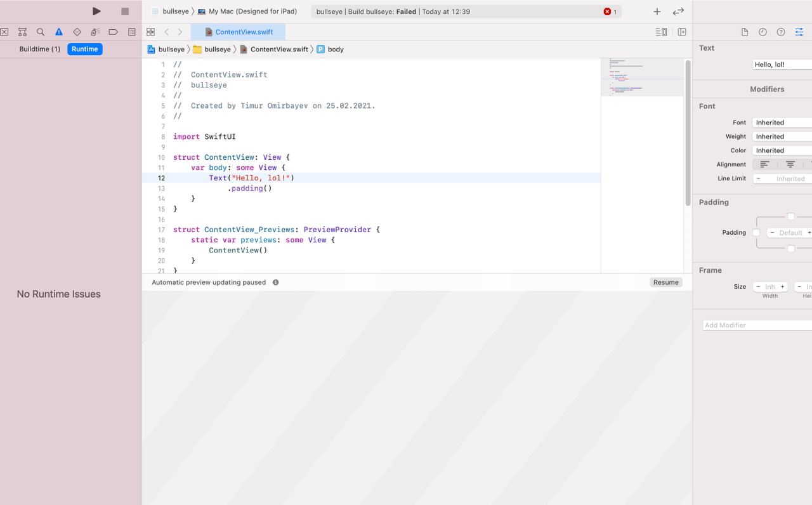Open the debug navigator spray icon

coord(95,32)
